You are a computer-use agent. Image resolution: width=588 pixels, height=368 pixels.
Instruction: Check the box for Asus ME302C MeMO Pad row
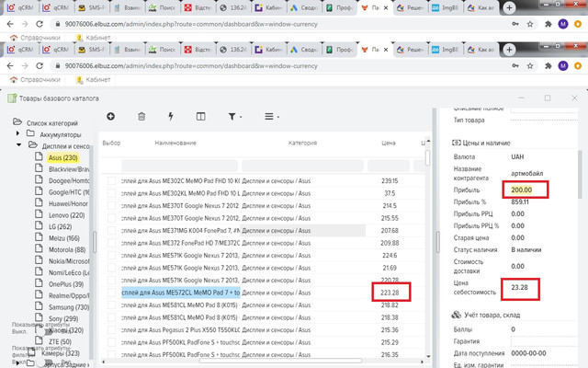111,180
